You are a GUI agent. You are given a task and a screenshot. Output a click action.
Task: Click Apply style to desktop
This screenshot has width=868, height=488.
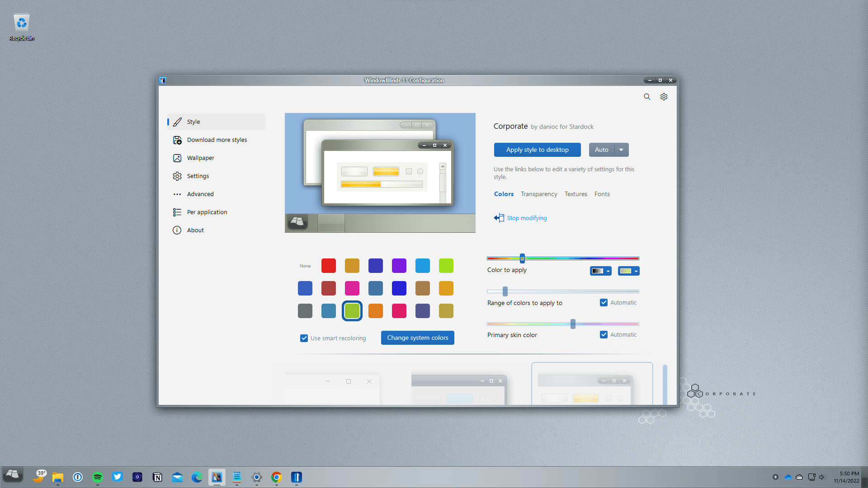pos(537,150)
